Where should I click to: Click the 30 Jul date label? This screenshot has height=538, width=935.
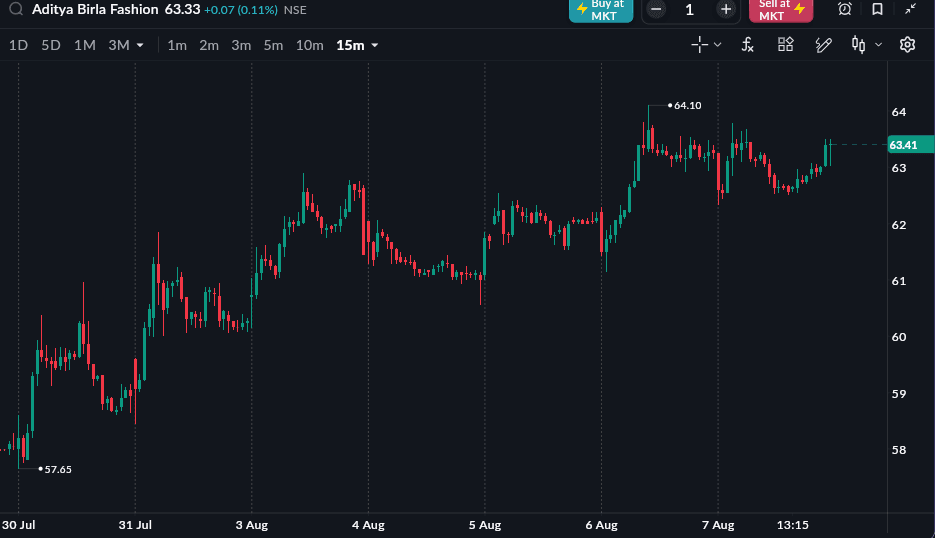(18, 525)
